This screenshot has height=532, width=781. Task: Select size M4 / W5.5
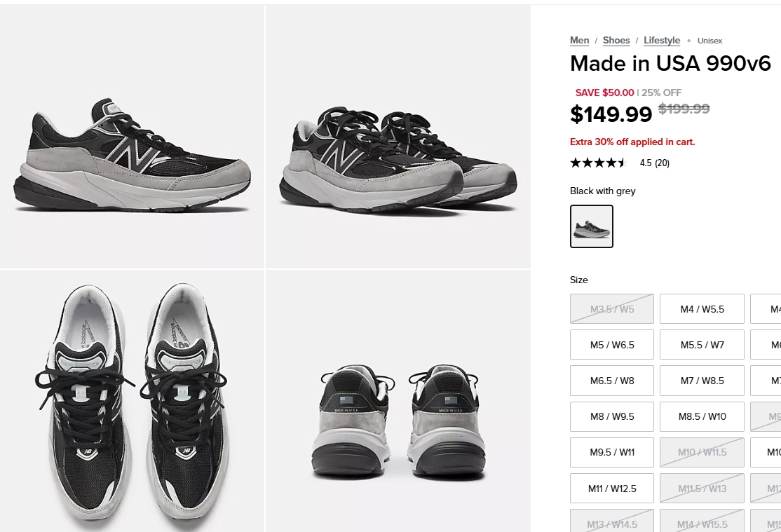702,309
